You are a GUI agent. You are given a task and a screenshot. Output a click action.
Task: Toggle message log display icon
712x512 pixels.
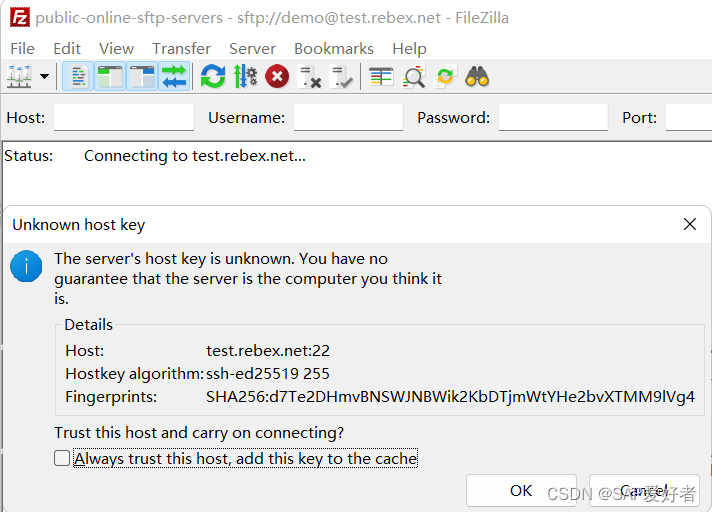(79, 77)
